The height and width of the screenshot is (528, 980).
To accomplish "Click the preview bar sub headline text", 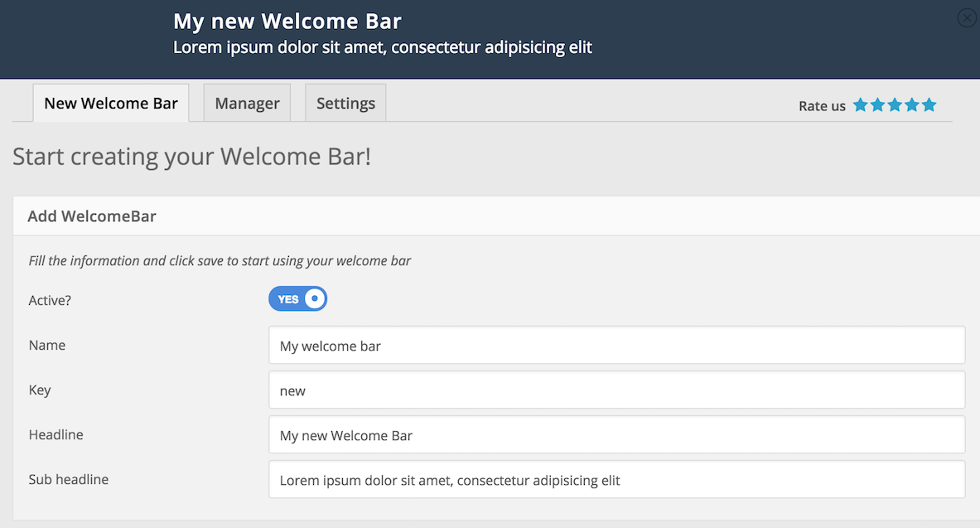I will tap(382, 47).
